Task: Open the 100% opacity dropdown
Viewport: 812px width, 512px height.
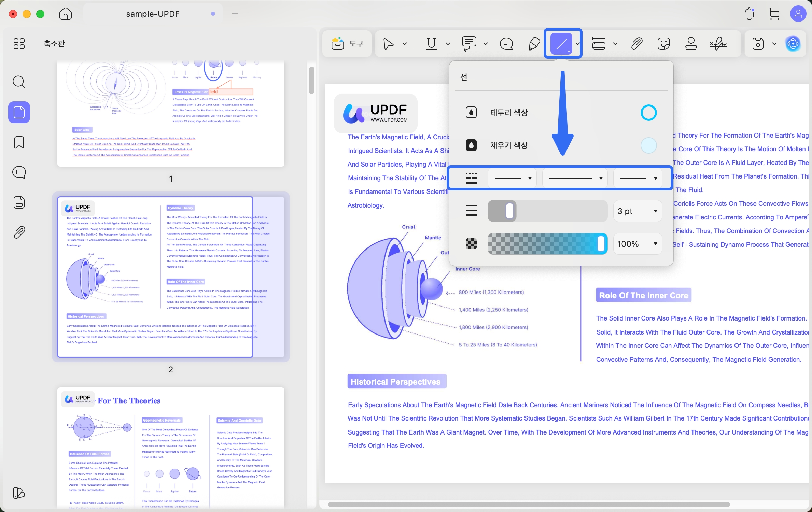Action: pos(638,244)
